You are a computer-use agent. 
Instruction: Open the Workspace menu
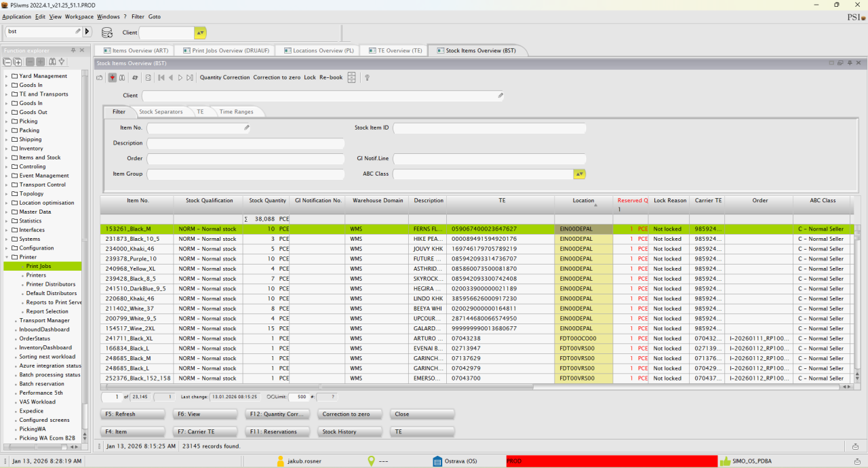tap(79, 16)
